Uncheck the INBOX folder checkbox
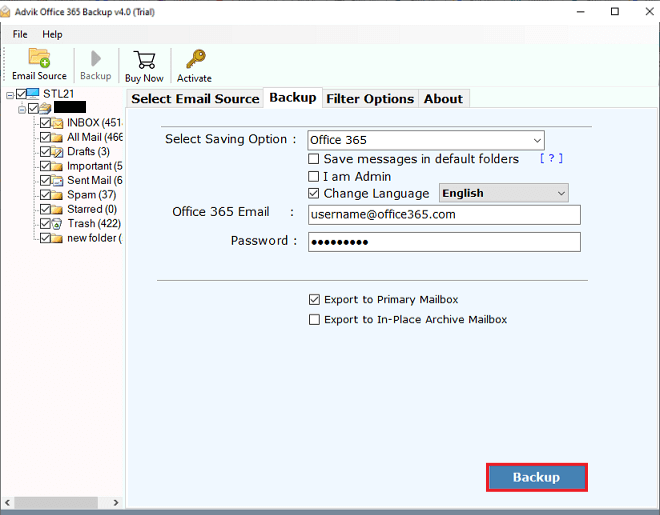This screenshot has width=660, height=515. point(45,123)
